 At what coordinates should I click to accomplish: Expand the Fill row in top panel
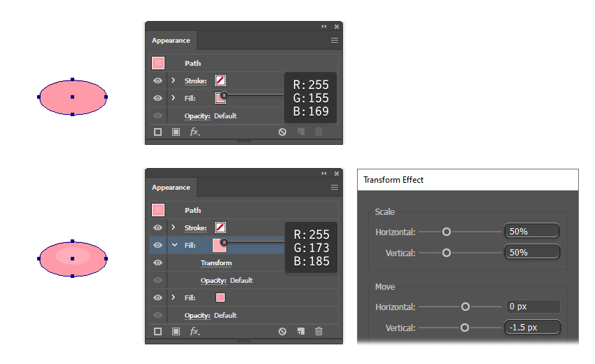tap(173, 97)
